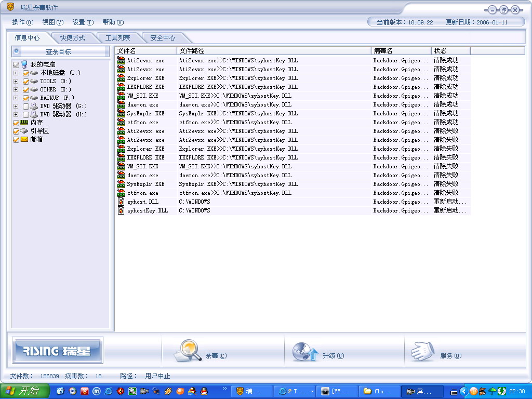Viewport: 532px width, 399px height.
Task: Uncheck BACKUP (F:) checkbox
Action: tap(26, 98)
